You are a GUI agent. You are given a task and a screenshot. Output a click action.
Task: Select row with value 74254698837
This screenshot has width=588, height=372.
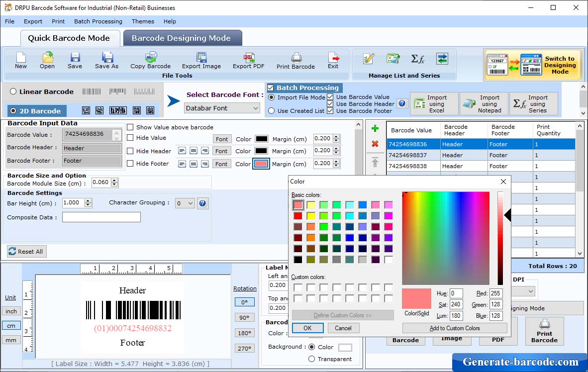click(x=481, y=155)
